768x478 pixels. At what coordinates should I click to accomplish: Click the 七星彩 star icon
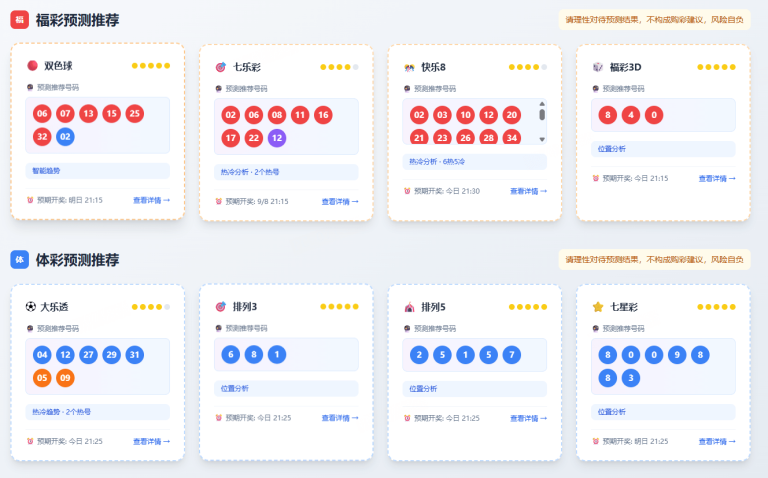598,307
